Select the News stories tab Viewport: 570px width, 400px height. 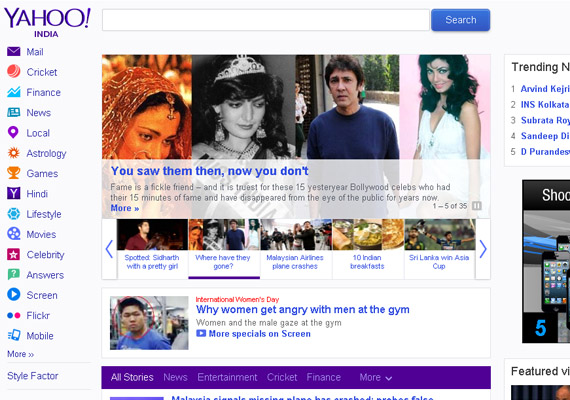[175, 377]
